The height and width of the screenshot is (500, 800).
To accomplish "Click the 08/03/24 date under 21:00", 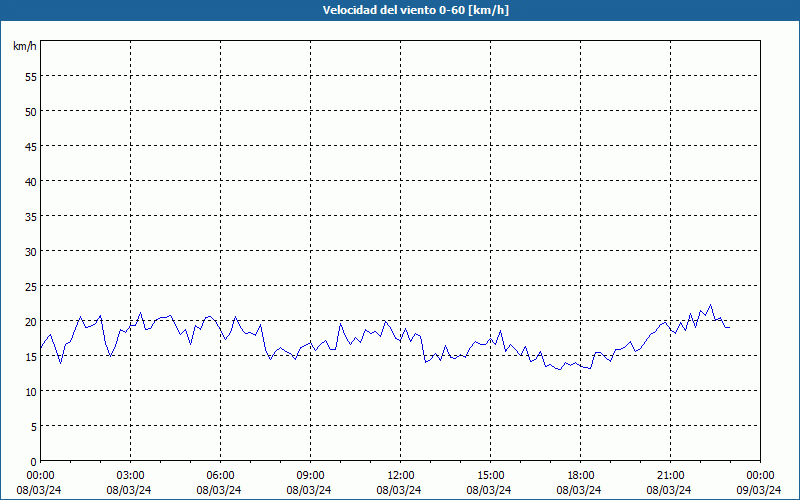I will [x=669, y=490].
